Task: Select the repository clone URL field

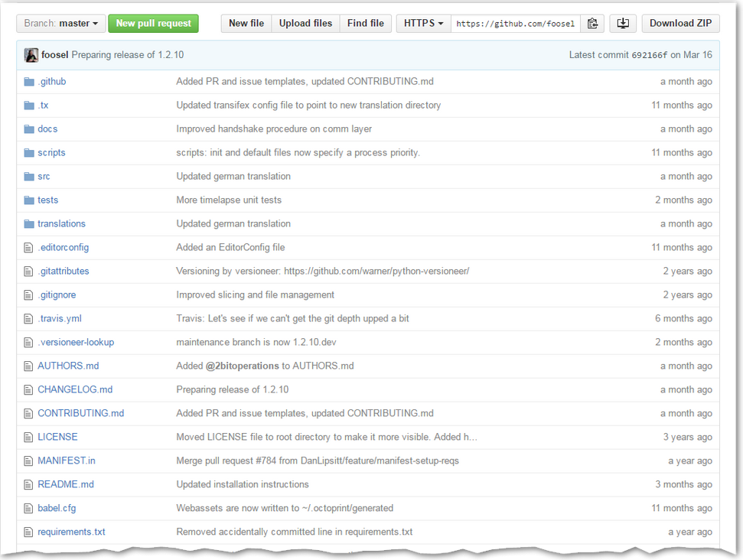Action: (515, 24)
